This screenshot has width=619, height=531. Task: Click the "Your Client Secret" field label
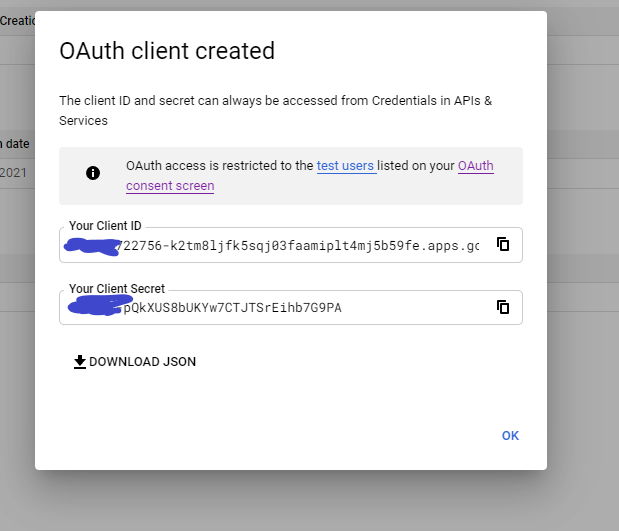(117, 289)
